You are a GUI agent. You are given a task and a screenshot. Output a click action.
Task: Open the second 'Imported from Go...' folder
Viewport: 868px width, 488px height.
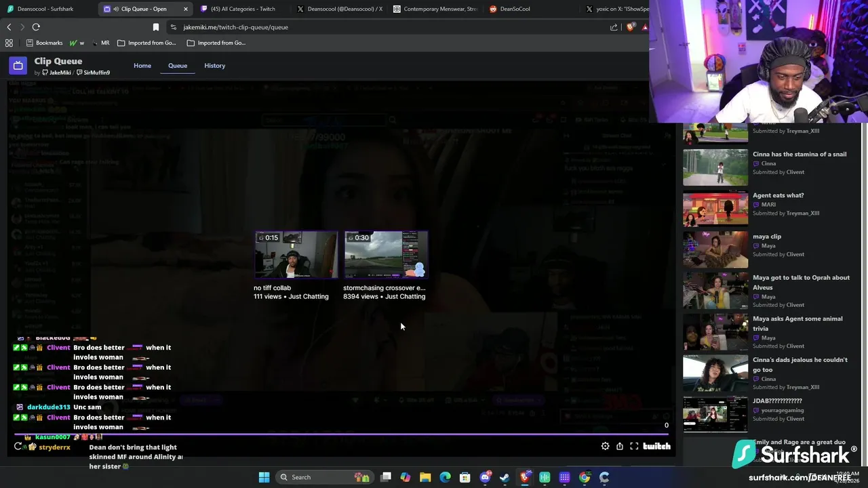(216, 43)
